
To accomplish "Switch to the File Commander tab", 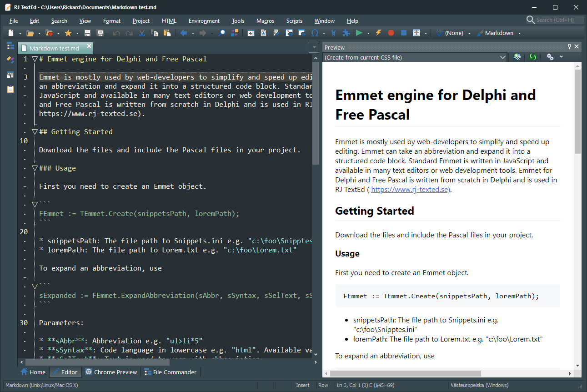I will click(170, 372).
